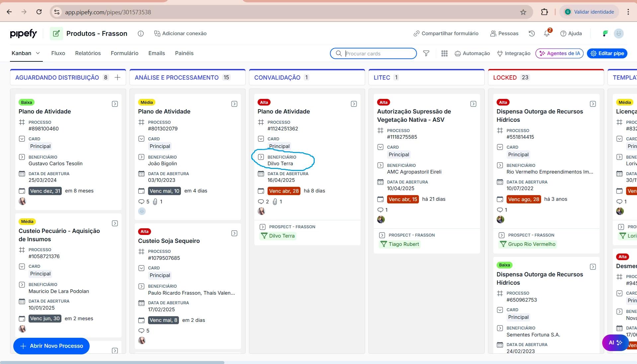The height and width of the screenshot is (364, 637).
Task: Open pipe icon editor next to Produtos - Frasson
Action: coord(56,34)
